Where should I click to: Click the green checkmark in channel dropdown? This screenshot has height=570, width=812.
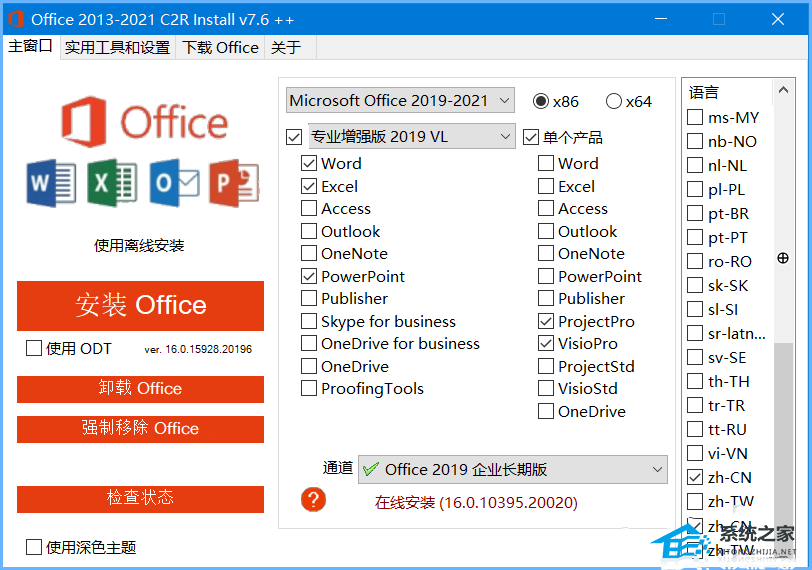coord(371,469)
